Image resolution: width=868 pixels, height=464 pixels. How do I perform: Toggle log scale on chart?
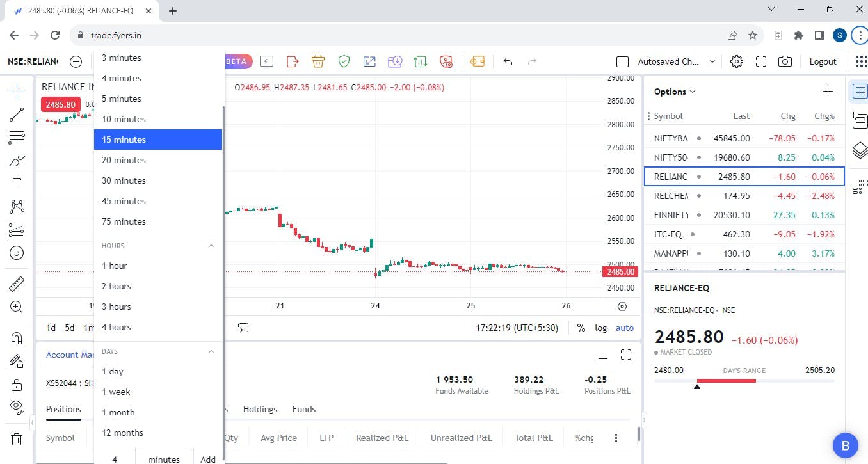(x=600, y=328)
